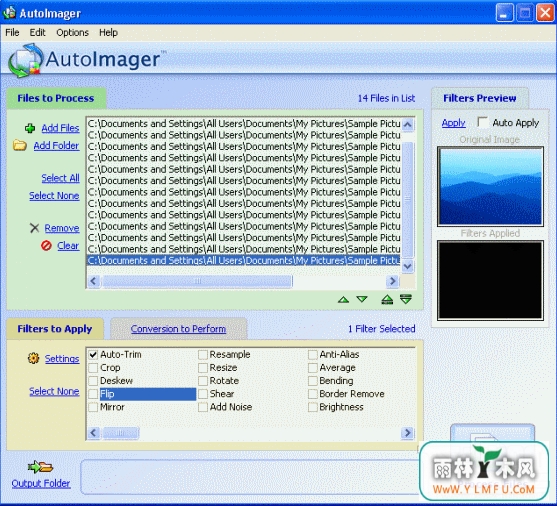This screenshot has height=506, width=557.
Task: Click file list scroll up arrow
Action: point(408,124)
